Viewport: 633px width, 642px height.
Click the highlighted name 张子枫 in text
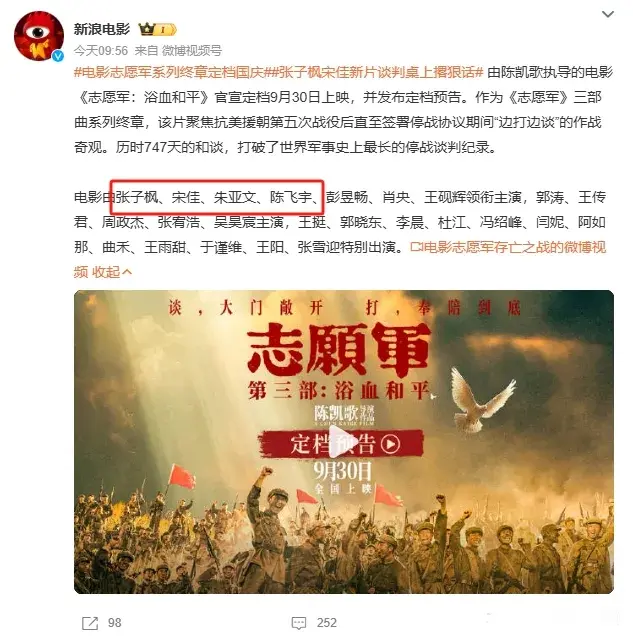137,197
